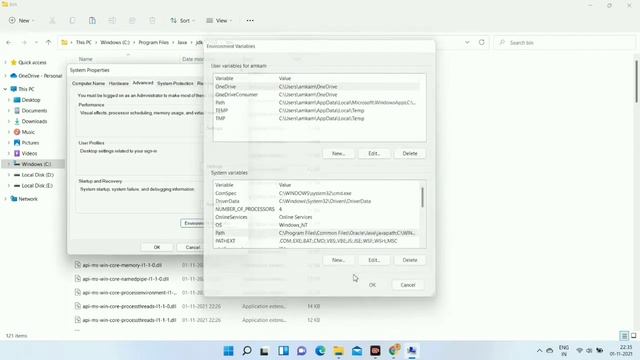Open Google Chrome from the taskbar
The height and width of the screenshot is (360, 640).
pyautogui.click(x=394, y=351)
